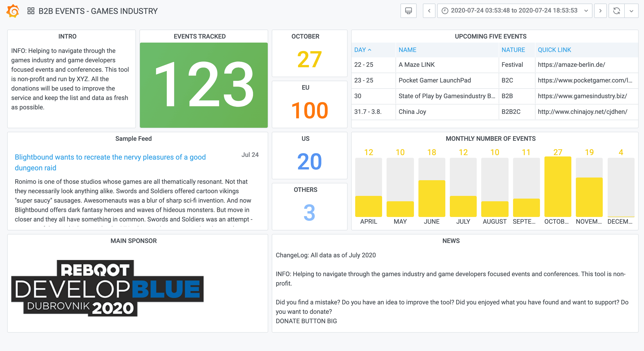Click the green 123 events tracked stat
644x351 pixels.
coord(204,85)
